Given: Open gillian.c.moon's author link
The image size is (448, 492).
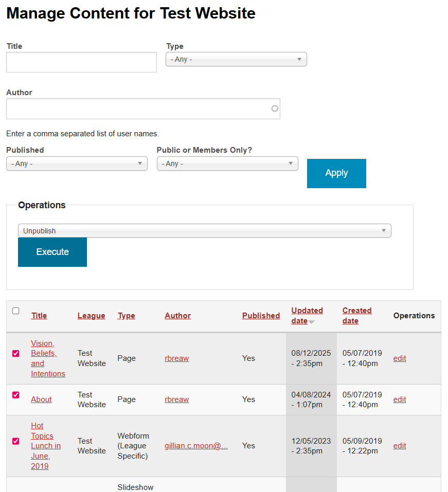Looking at the screenshot, I should [x=196, y=446].
